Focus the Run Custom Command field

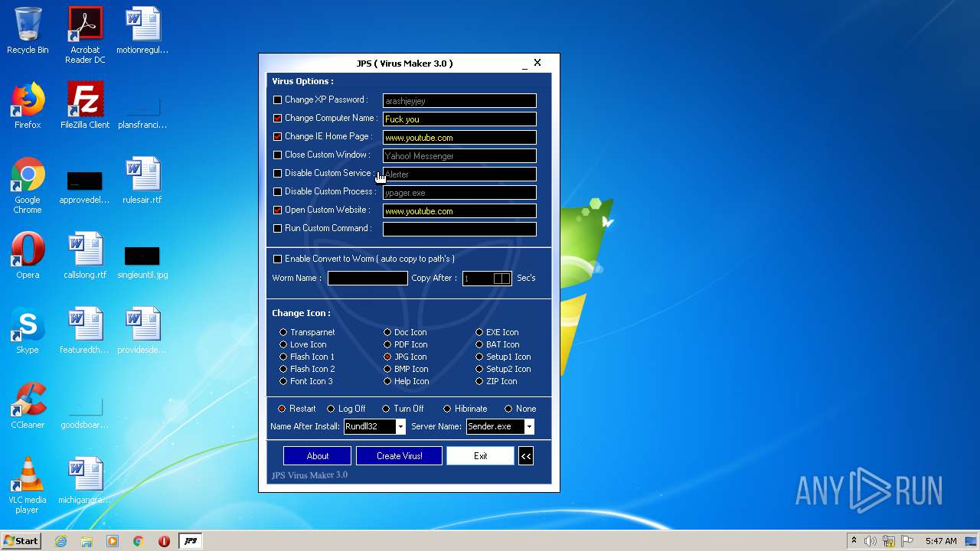pos(459,229)
